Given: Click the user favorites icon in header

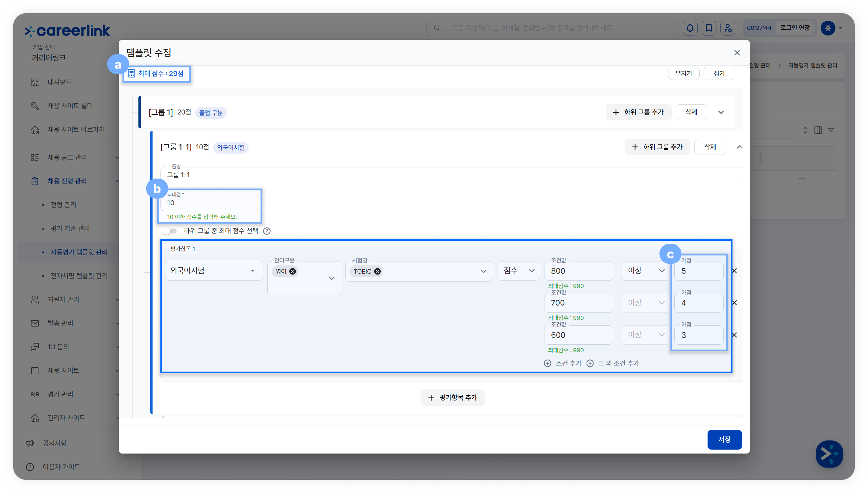Looking at the screenshot, I should click(728, 28).
